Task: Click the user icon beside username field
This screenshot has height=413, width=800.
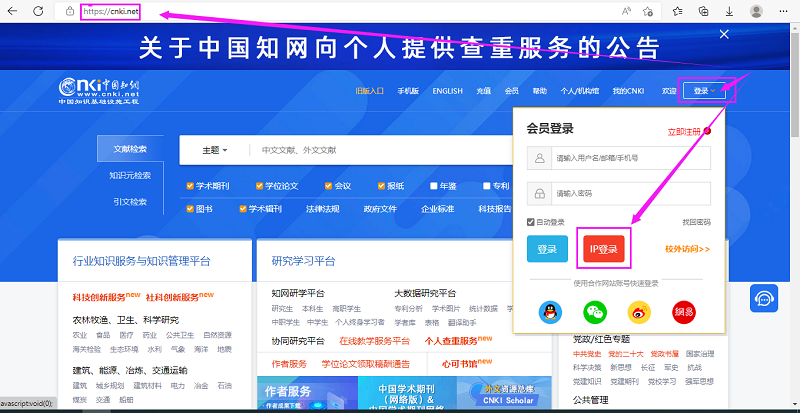Action: (539, 158)
